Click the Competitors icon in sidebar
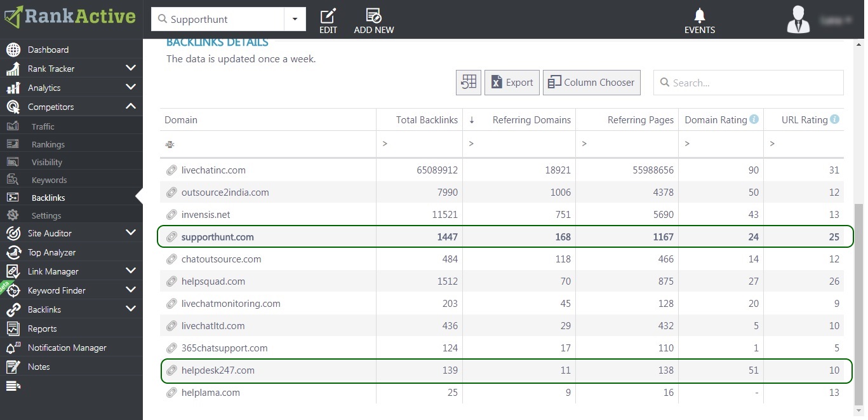This screenshot has height=420, width=868. [13, 107]
